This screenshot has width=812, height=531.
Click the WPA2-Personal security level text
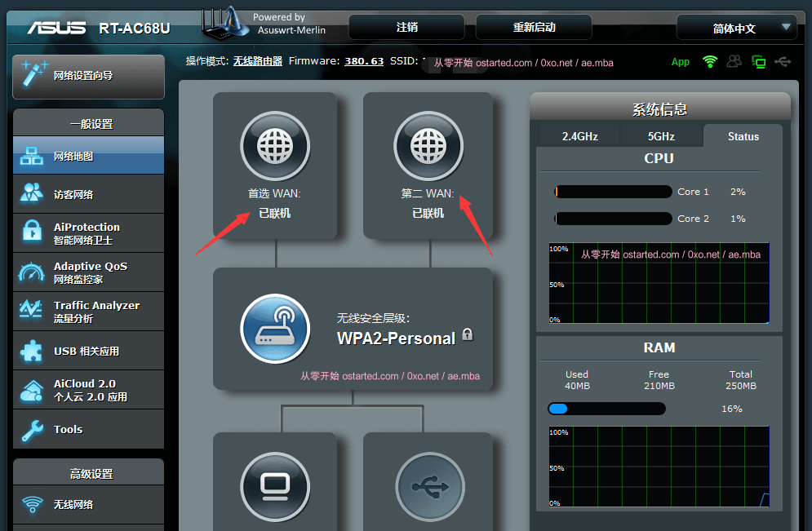(x=396, y=338)
